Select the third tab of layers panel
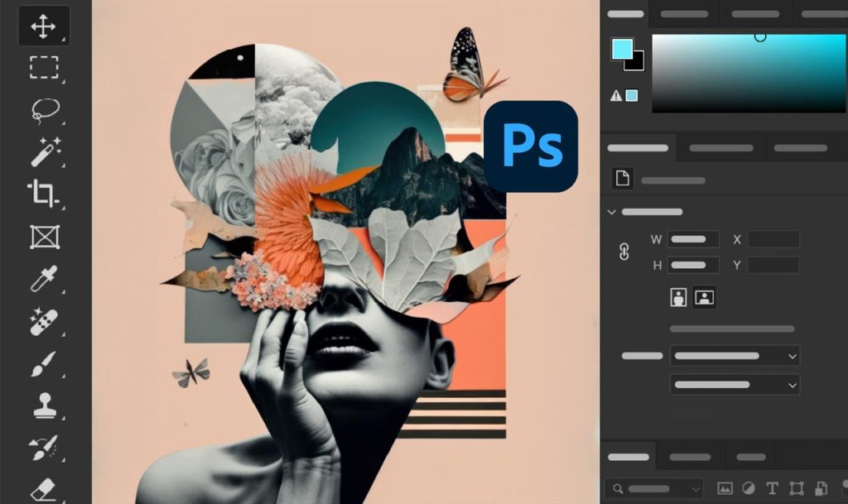Image resolution: width=848 pixels, height=504 pixels. coord(751,457)
